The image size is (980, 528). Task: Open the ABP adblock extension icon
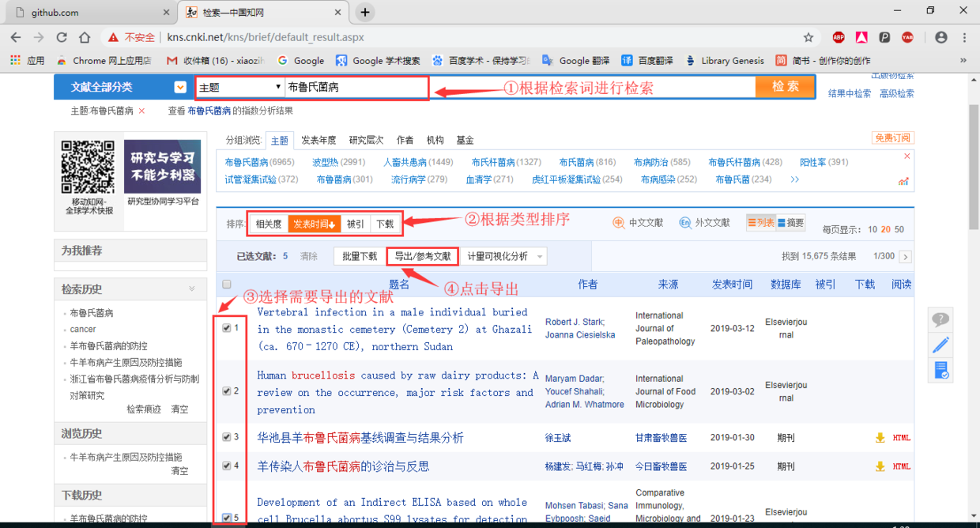[x=839, y=37]
